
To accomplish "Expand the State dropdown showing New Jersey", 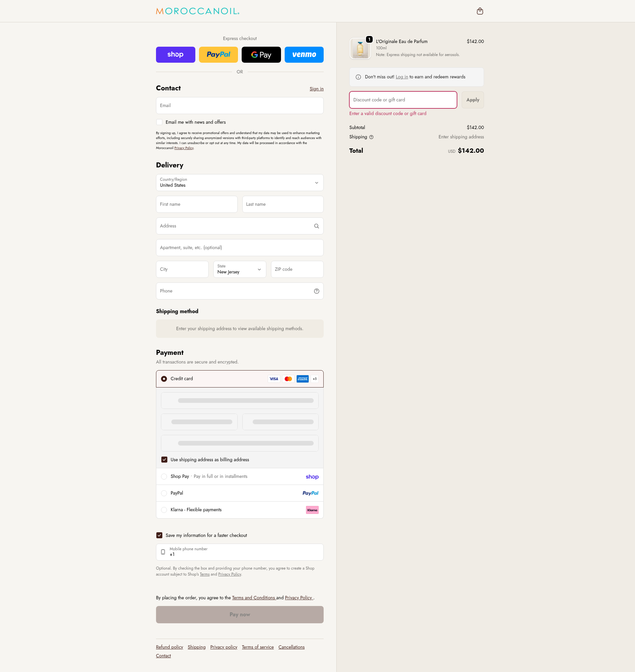I will (x=240, y=269).
